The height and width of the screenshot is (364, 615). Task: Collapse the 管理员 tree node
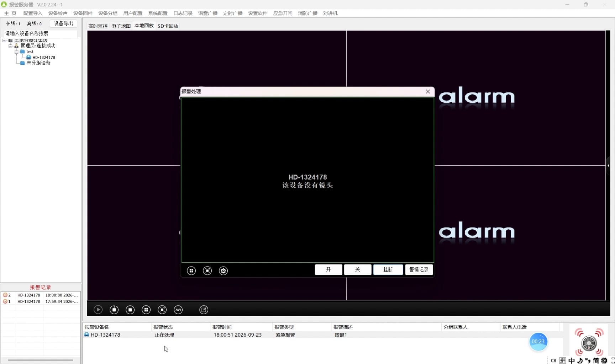(10, 46)
